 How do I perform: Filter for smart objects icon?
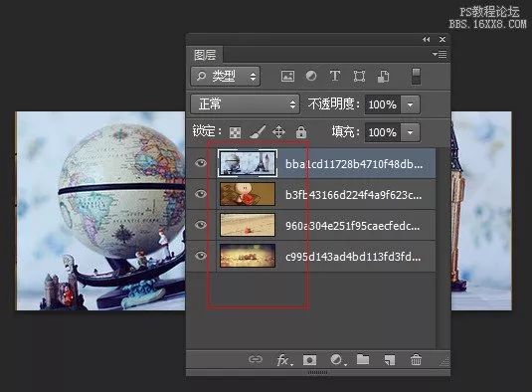point(384,76)
